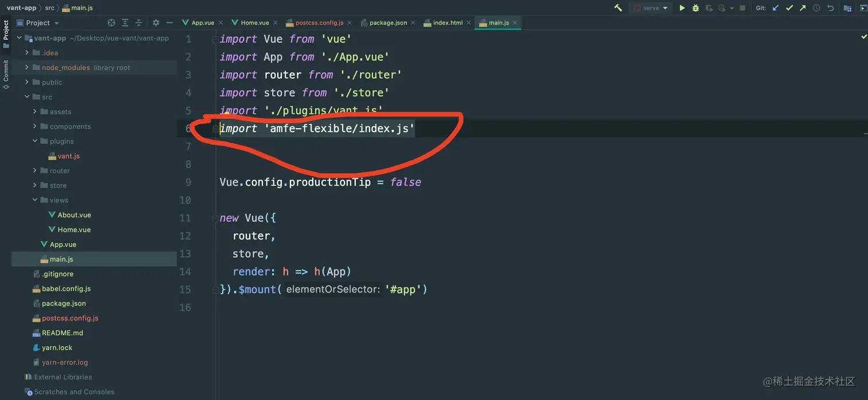Open the arrow next to profiler icon
Screen dimensions: 868x400
click(732, 9)
